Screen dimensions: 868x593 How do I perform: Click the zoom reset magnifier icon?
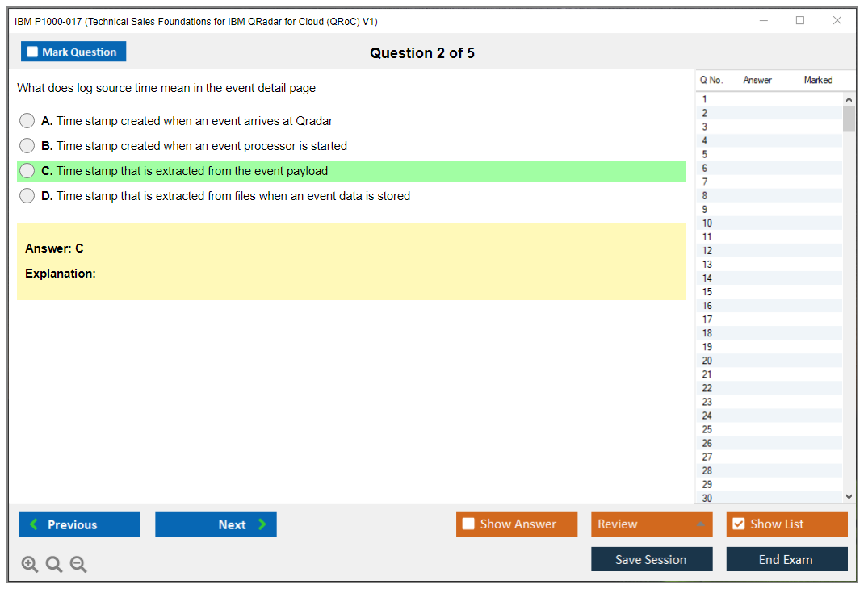point(54,565)
